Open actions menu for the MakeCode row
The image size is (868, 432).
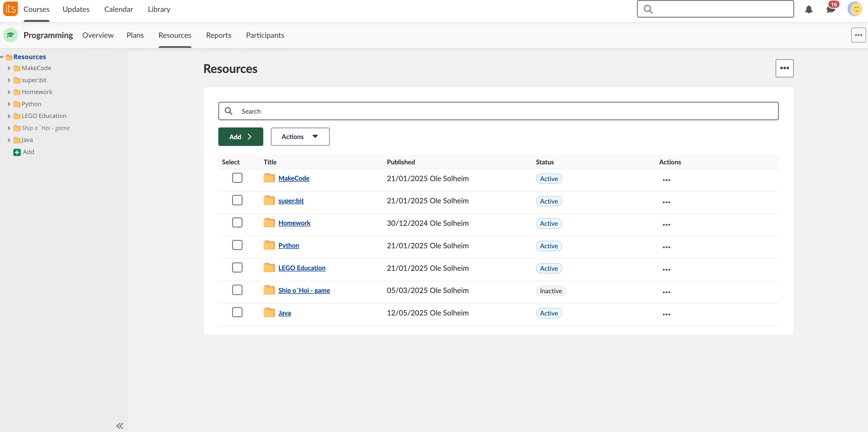667,180
